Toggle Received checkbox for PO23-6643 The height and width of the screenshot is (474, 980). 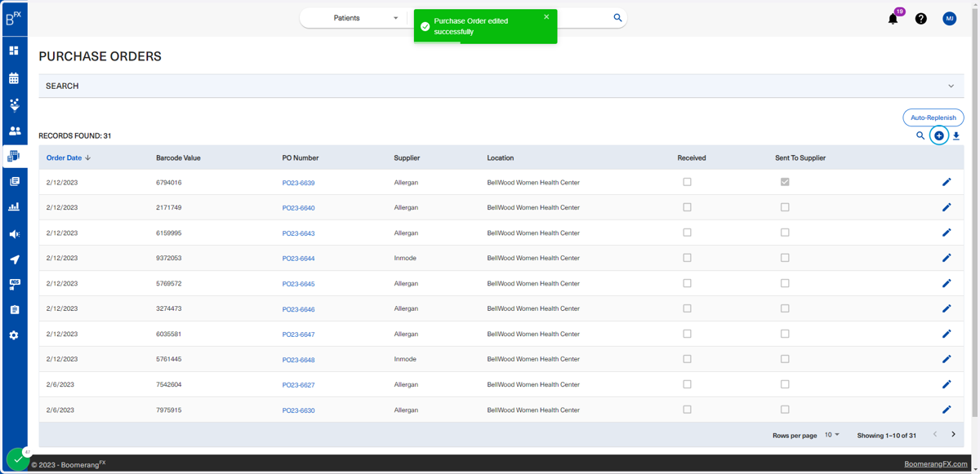(687, 233)
